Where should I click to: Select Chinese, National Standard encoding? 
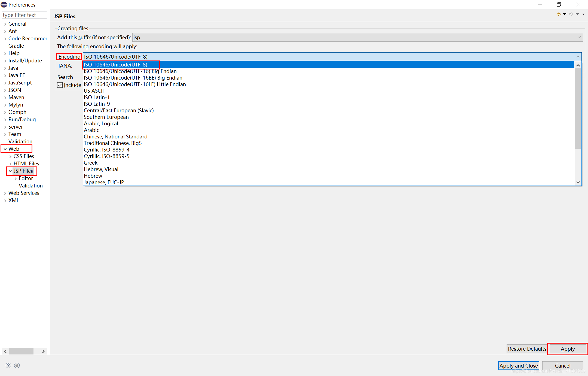[329, 137]
